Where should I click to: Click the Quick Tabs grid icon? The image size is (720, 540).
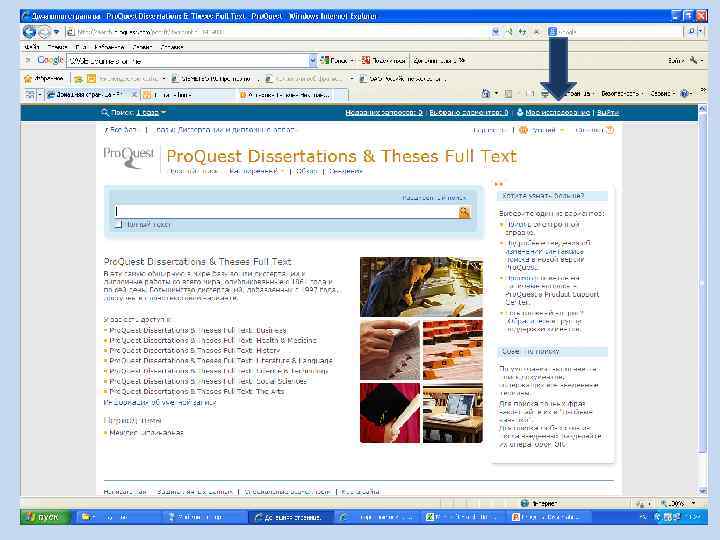(30, 95)
